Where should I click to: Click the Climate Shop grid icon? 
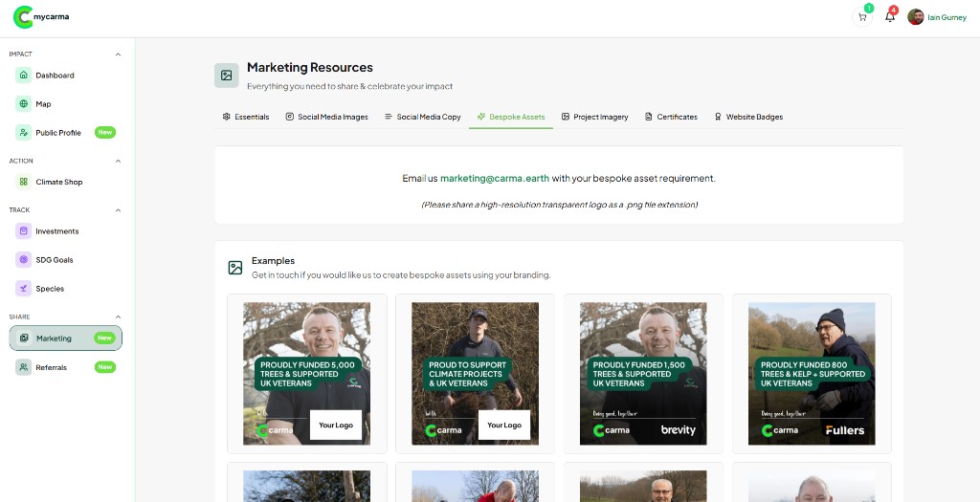pos(24,182)
